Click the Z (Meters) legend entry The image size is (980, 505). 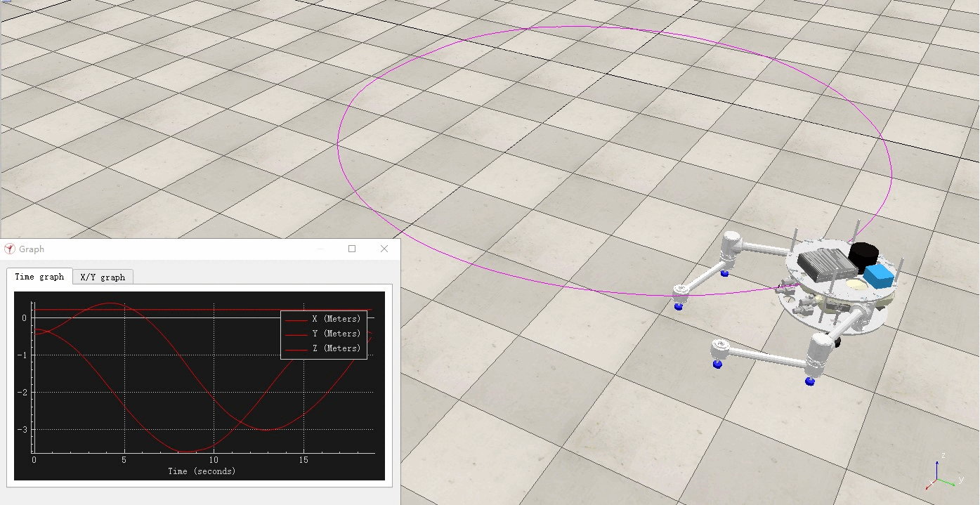[324, 348]
